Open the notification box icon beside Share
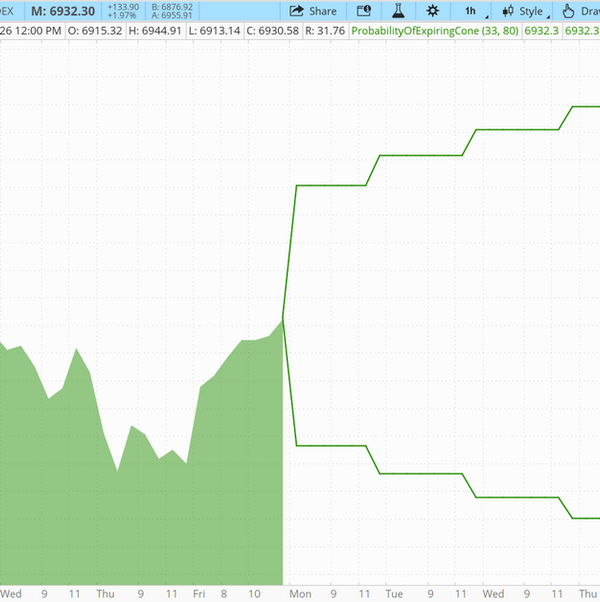The width and height of the screenshot is (600, 602). [x=364, y=11]
